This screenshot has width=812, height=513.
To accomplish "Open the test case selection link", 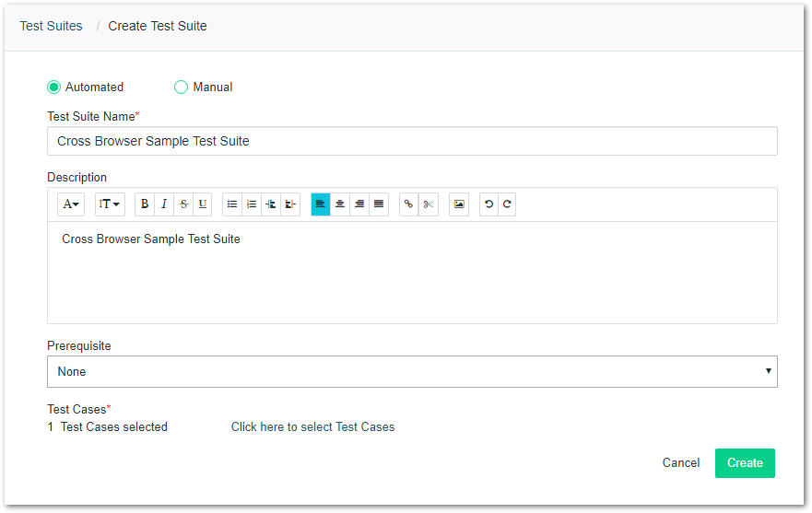I will point(312,427).
